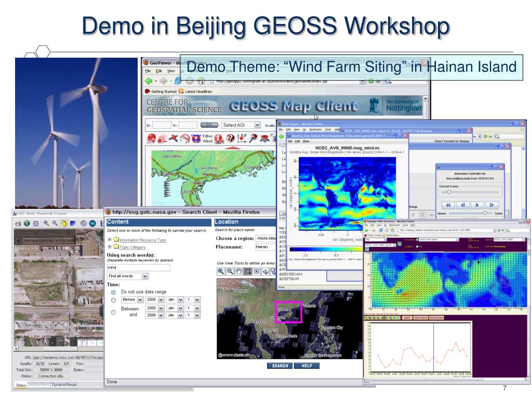Switch to the Status tab in IAS Web Viewer
The height and width of the screenshot is (399, 532).
(21, 385)
